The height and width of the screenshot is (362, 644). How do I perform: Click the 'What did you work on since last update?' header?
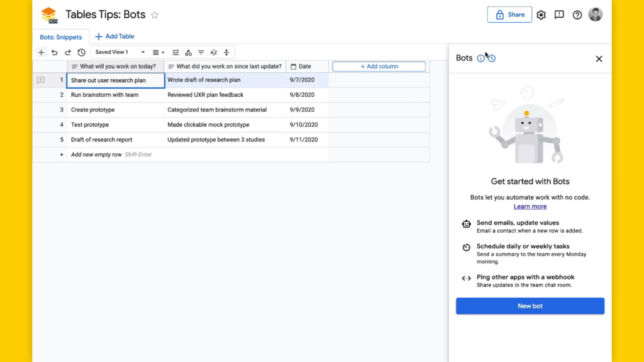click(225, 67)
